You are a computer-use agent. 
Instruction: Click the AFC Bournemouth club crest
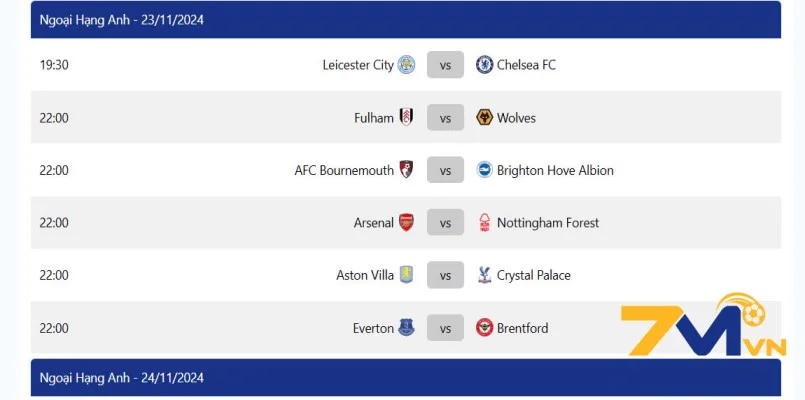point(406,170)
